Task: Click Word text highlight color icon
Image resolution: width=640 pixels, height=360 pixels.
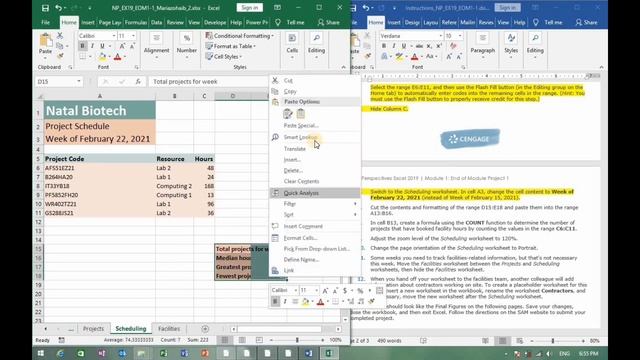Action: point(399,57)
